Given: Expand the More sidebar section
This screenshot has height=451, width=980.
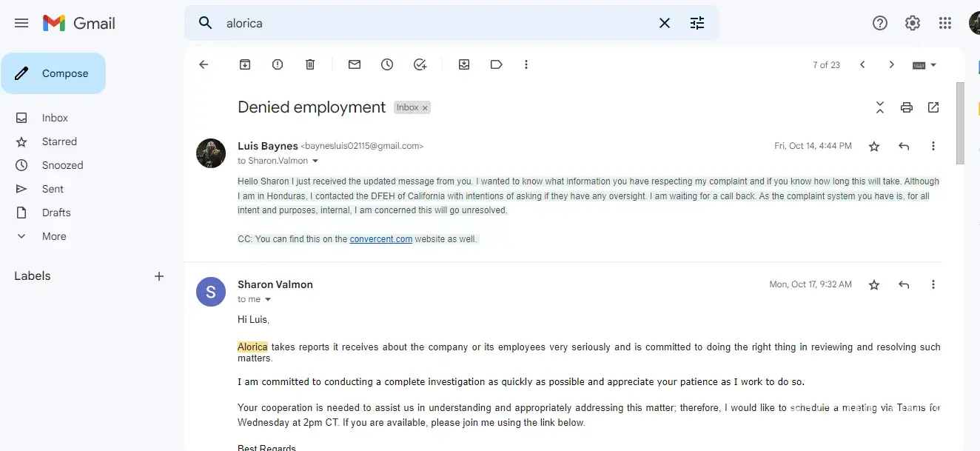Looking at the screenshot, I should 54,236.
